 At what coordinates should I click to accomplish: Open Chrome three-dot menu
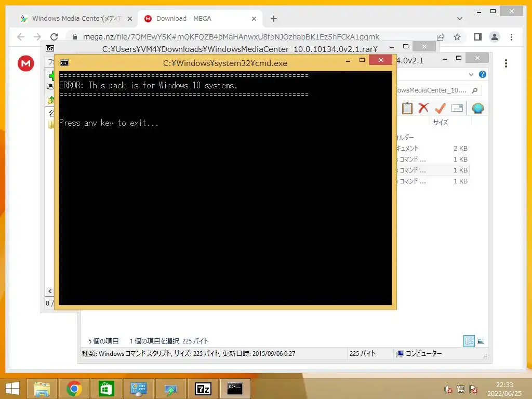click(x=511, y=37)
